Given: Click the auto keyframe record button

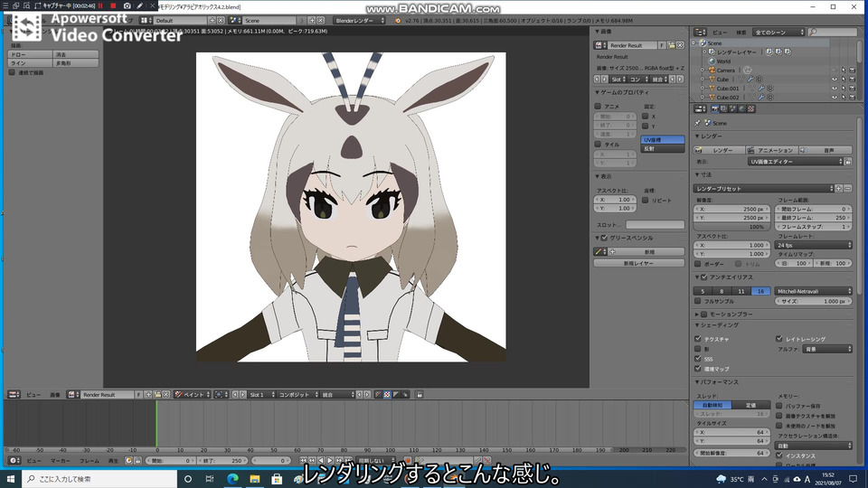Looking at the screenshot, I should pyautogui.click(x=408, y=460).
